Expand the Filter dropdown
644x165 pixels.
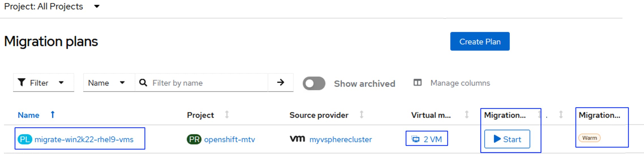coord(61,83)
